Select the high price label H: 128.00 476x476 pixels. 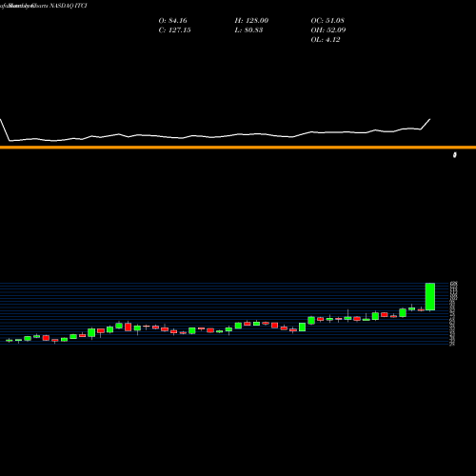click(x=251, y=21)
